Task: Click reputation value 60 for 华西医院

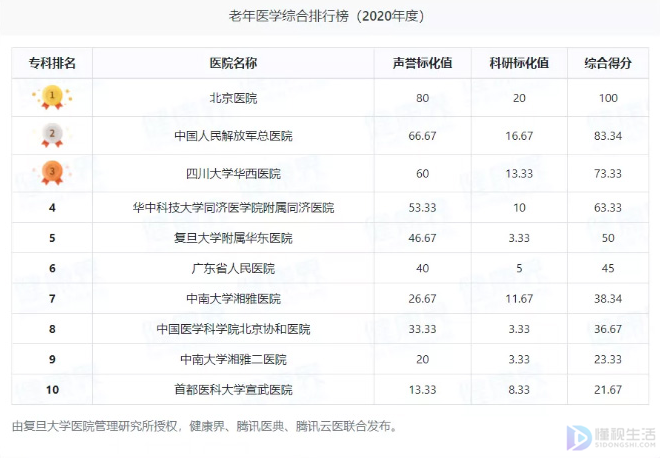Action: point(423,173)
